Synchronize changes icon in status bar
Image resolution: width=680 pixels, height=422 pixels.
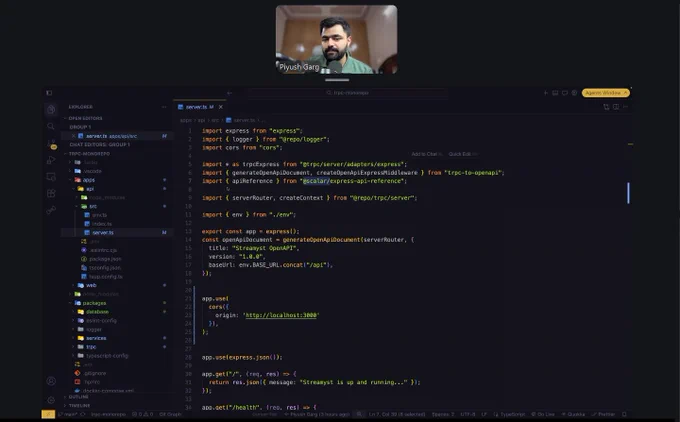[x=83, y=414]
